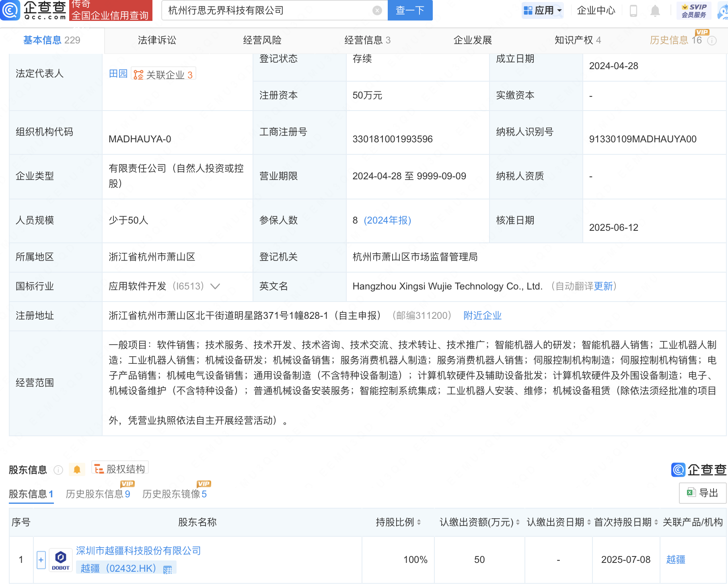Screen dimensions: 728x587
Task: Open the 2024年报 link
Action: [x=387, y=220]
